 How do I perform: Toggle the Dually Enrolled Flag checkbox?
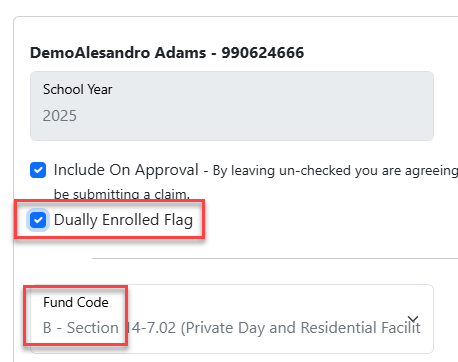38,220
